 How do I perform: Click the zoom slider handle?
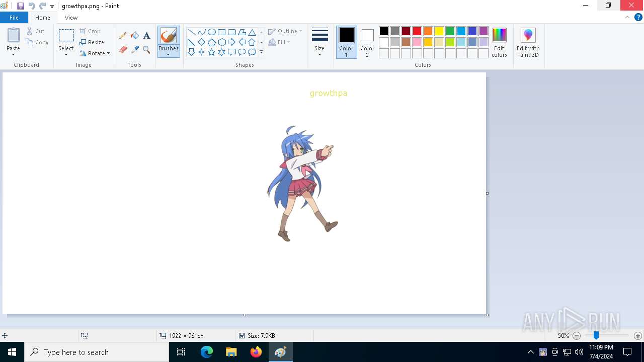(x=596, y=335)
